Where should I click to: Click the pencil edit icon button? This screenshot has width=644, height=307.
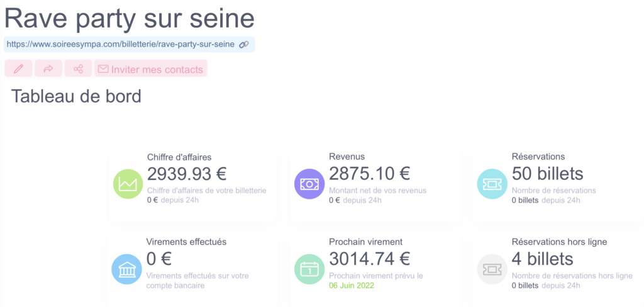18,68
